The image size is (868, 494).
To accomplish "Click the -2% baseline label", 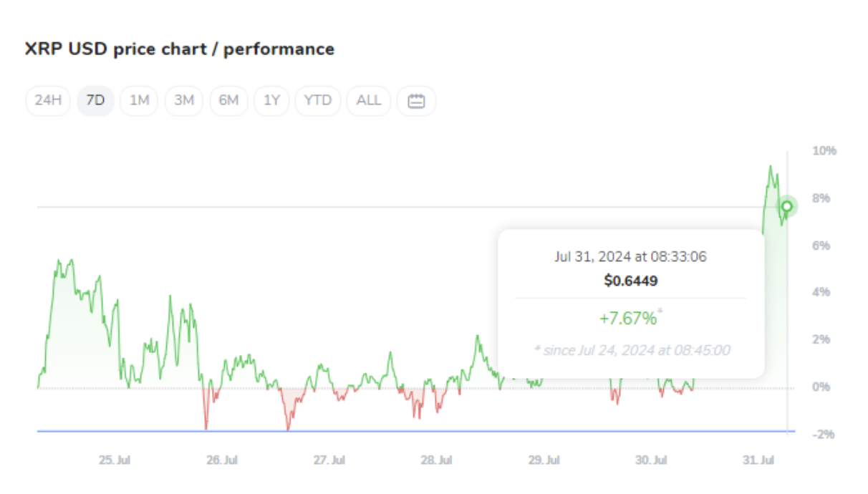I will [824, 432].
